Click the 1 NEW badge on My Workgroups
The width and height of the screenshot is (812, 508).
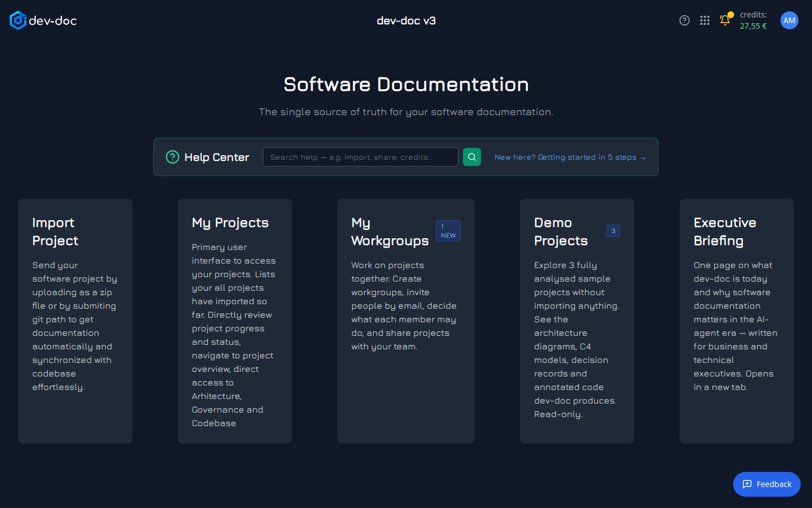click(x=448, y=231)
